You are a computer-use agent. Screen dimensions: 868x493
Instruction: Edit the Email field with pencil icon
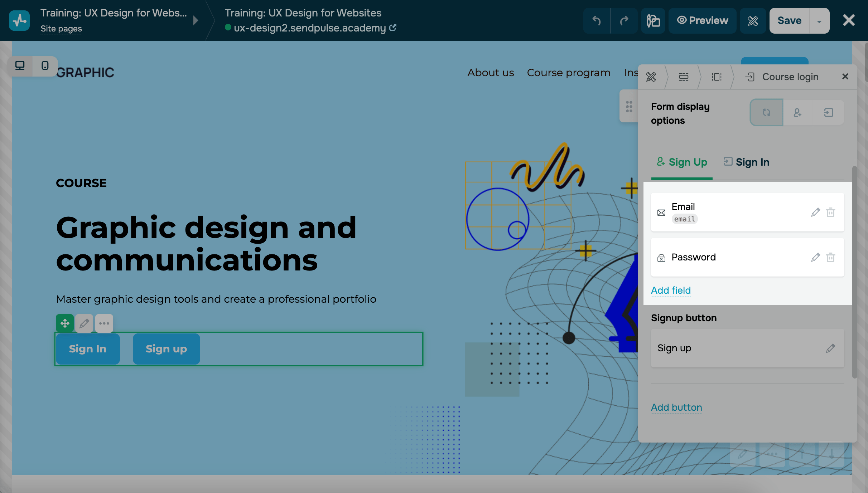pyautogui.click(x=815, y=213)
